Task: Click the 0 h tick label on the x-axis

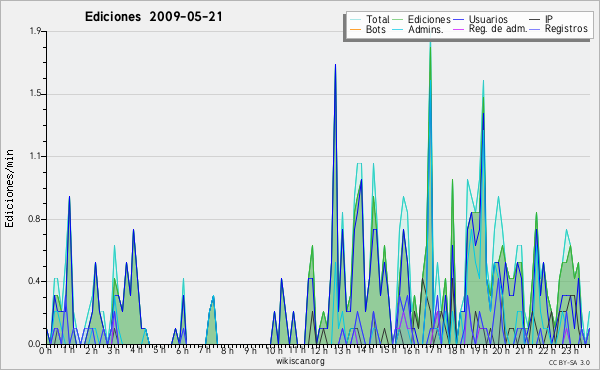Action: pyautogui.click(x=46, y=350)
